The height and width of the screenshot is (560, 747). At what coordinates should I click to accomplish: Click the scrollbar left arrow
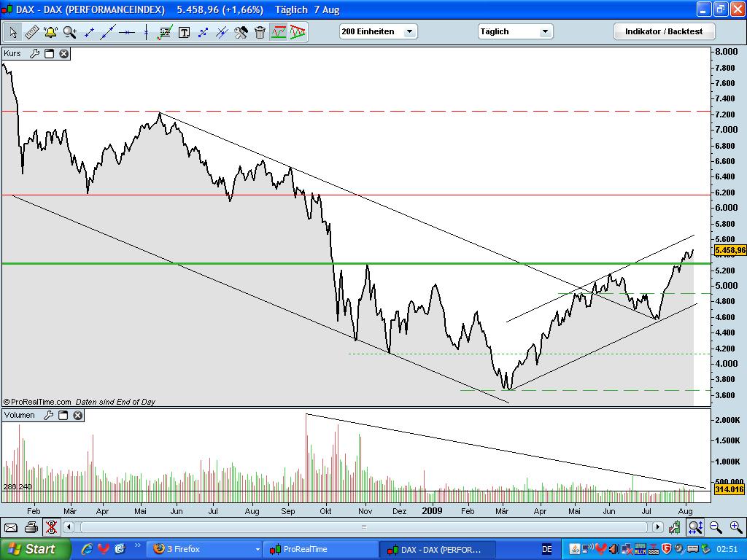[69, 526]
